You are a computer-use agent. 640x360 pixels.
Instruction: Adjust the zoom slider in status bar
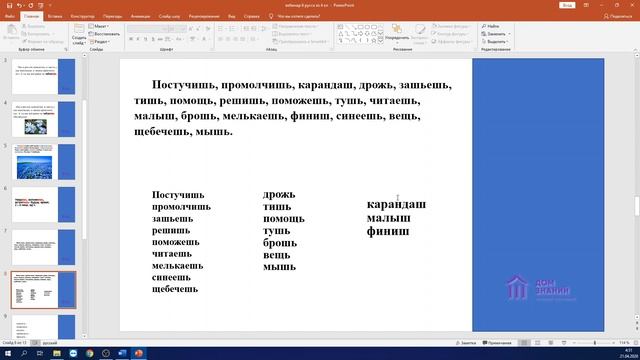tap(595, 343)
